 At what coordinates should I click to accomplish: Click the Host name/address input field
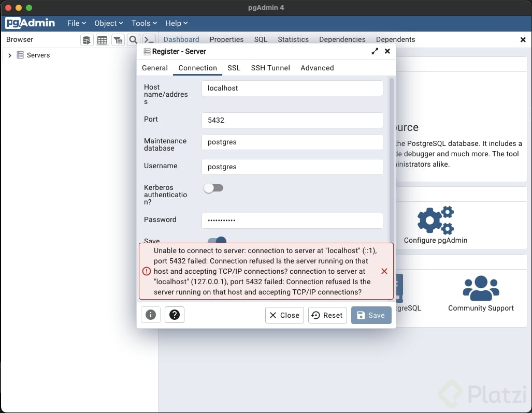pyautogui.click(x=292, y=88)
